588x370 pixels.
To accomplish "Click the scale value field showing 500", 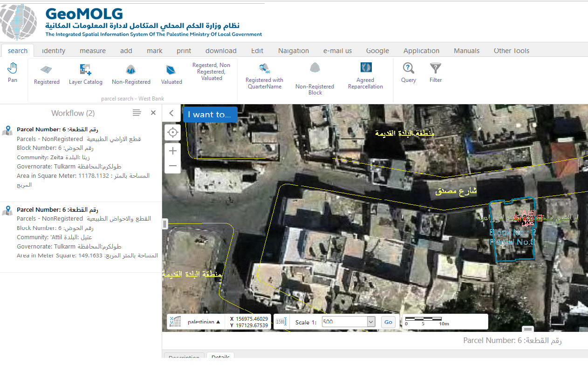I will pos(345,322).
